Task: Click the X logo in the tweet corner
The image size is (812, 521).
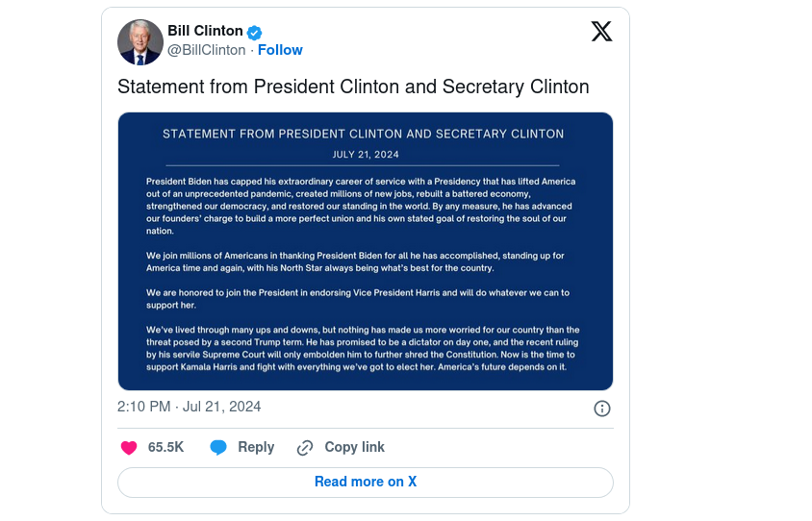Action: tap(601, 32)
